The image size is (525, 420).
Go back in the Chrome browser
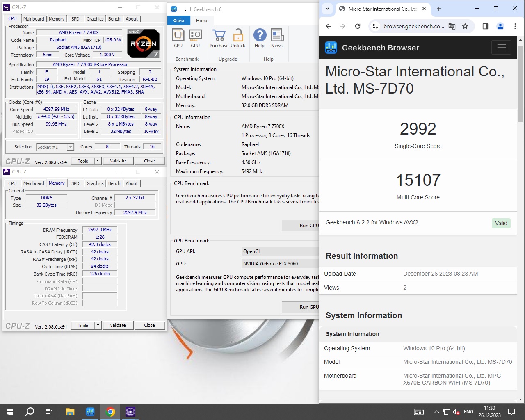click(328, 26)
